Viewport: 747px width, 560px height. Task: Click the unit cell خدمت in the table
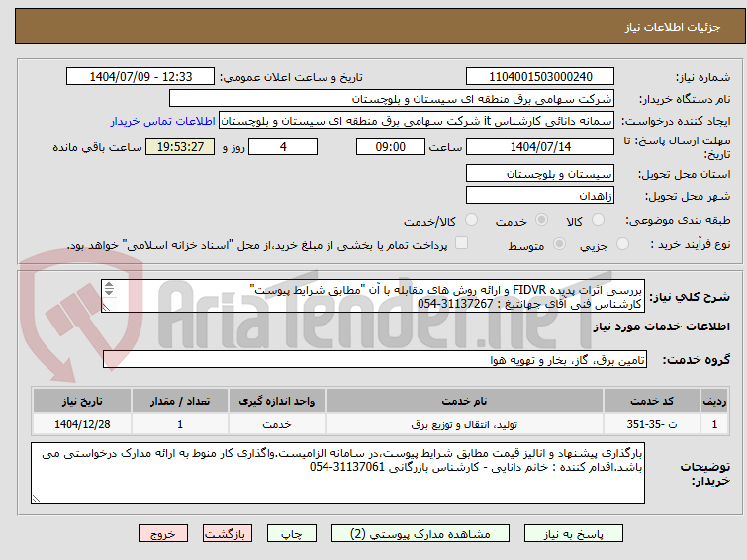(x=277, y=424)
